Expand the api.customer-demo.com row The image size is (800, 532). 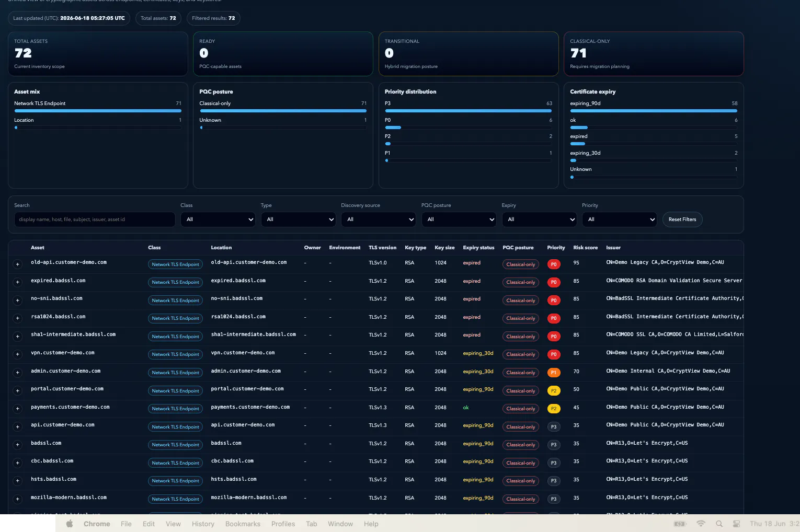pos(17,427)
